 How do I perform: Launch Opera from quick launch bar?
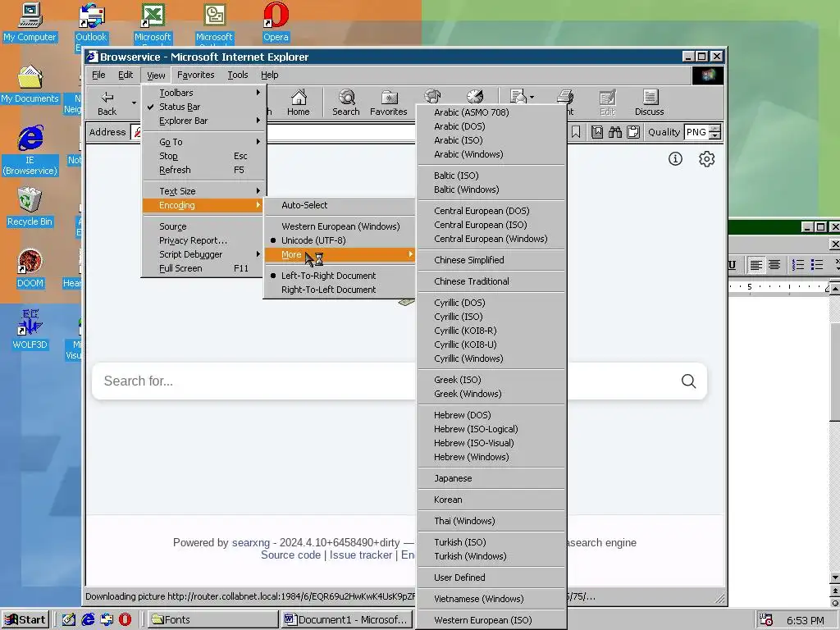125,619
